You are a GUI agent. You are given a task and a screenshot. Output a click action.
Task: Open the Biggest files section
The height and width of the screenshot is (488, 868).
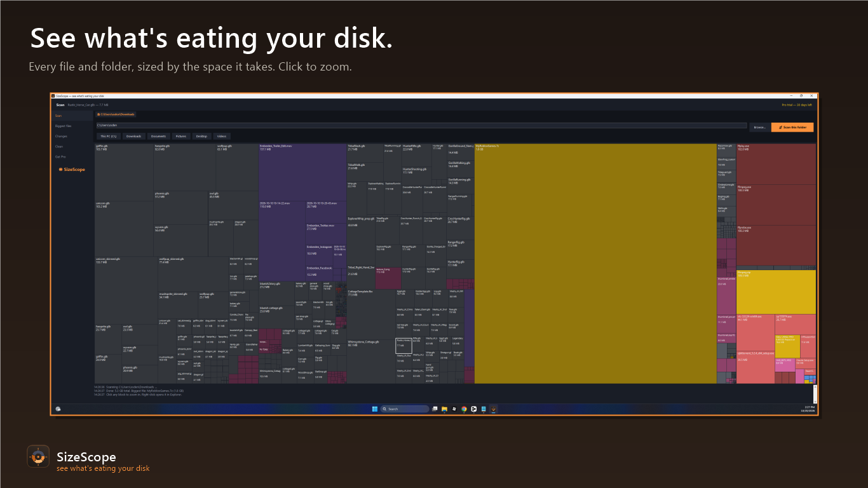[x=72, y=126]
